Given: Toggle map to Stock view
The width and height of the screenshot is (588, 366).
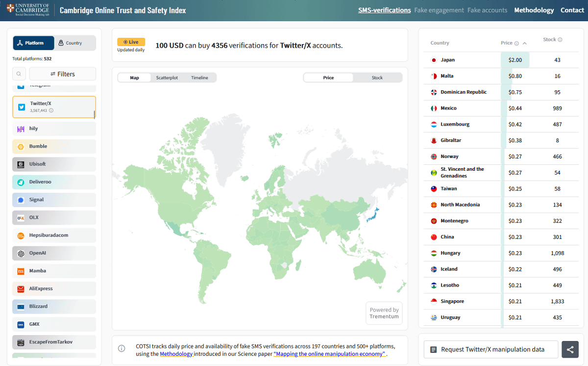Looking at the screenshot, I should point(377,78).
